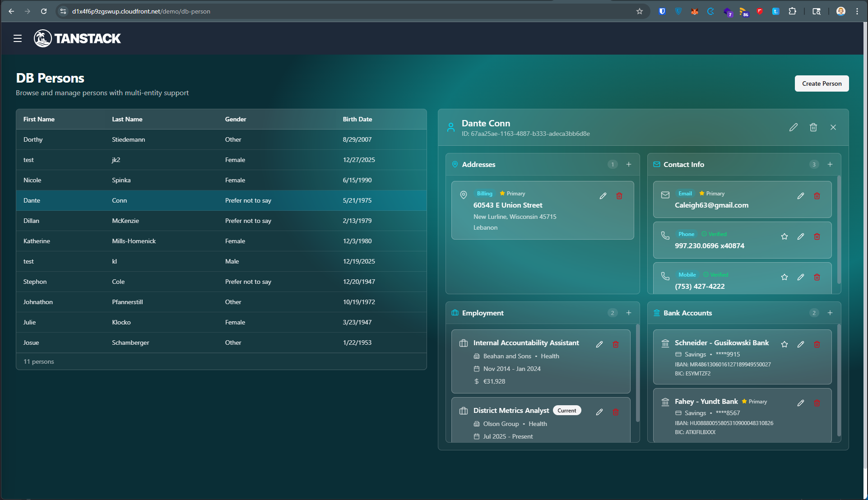Toggle the Phone 997.230.0696 as primary
The width and height of the screenshot is (868, 500).
[784, 236]
